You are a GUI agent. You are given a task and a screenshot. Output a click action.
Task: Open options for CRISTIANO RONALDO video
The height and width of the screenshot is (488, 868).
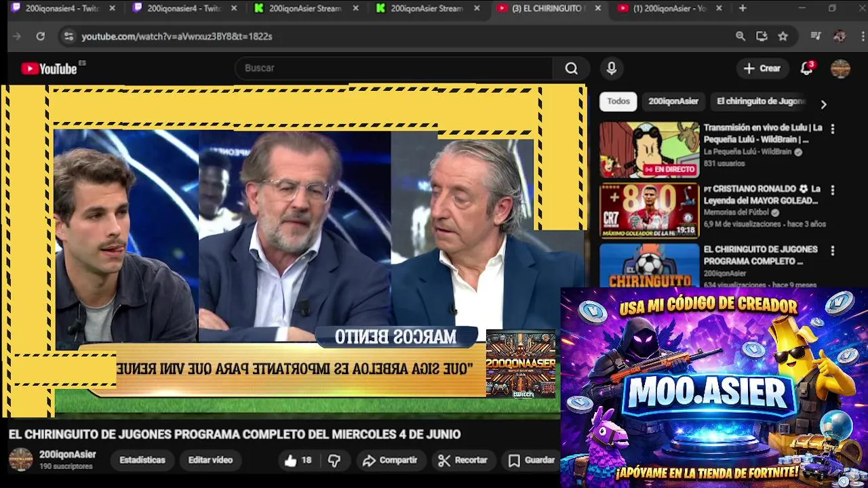(x=833, y=190)
